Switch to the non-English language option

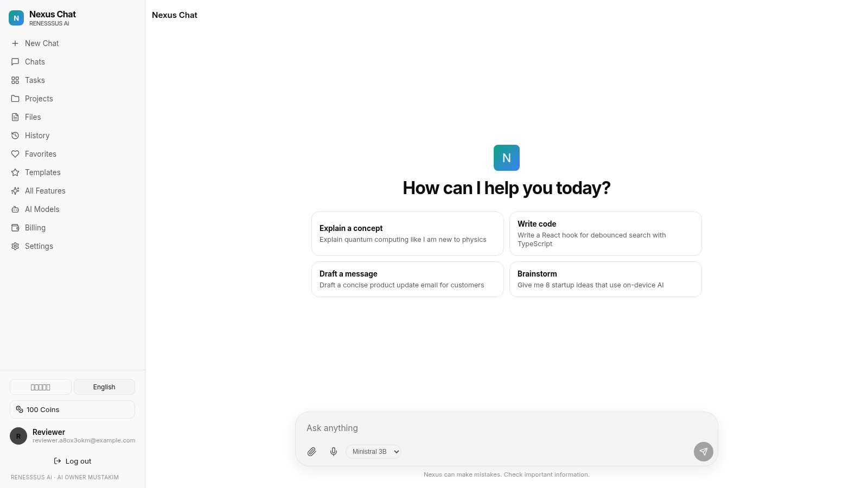coord(41,387)
